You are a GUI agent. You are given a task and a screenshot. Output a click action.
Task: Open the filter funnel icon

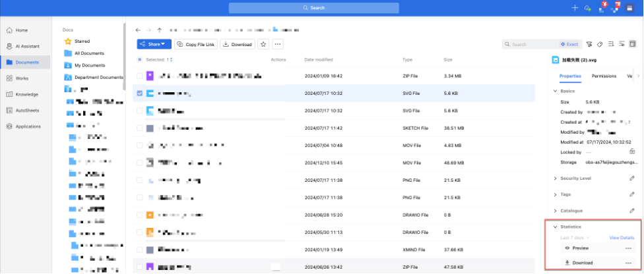(589, 44)
